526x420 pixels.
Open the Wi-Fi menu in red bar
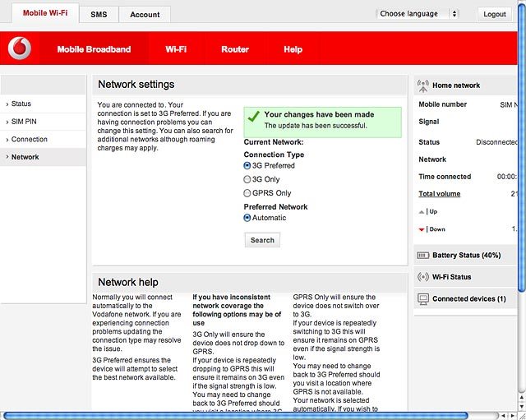click(x=176, y=49)
